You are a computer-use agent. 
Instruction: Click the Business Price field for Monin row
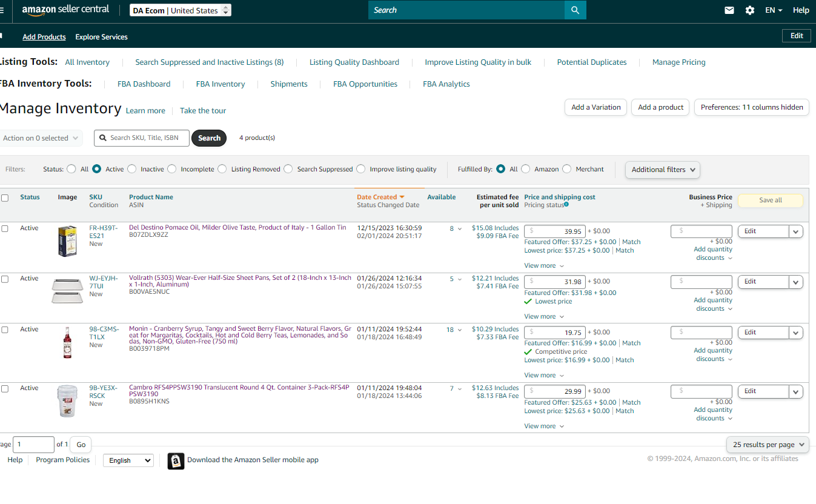[702, 333]
